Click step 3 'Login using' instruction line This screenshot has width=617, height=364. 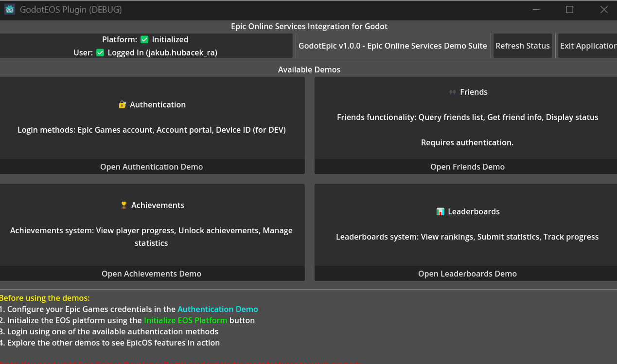(x=109, y=331)
